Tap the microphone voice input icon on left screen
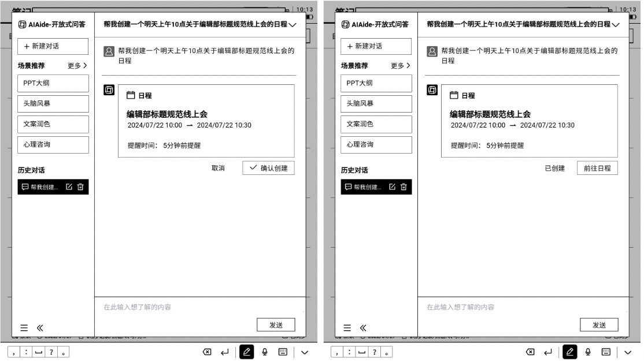This screenshot has height=362, width=644. [265, 352]
